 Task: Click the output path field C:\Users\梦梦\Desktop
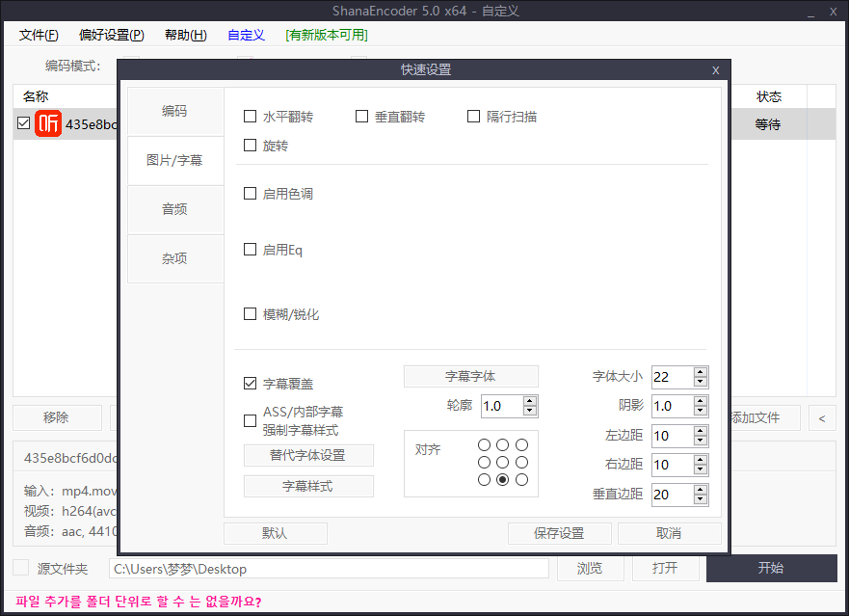click(x=329, y=569)
